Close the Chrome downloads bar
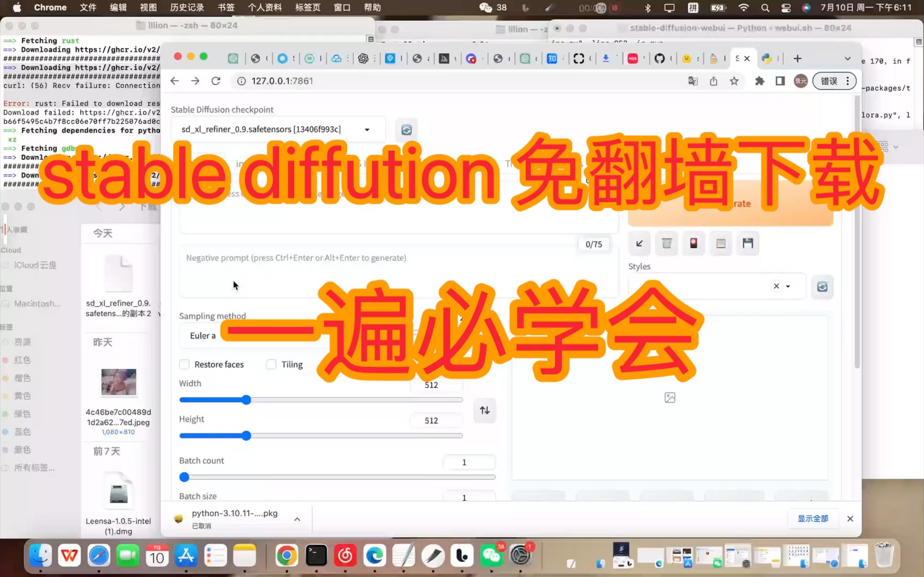This screenshot has height=577, width=924. tap(850, 519)
